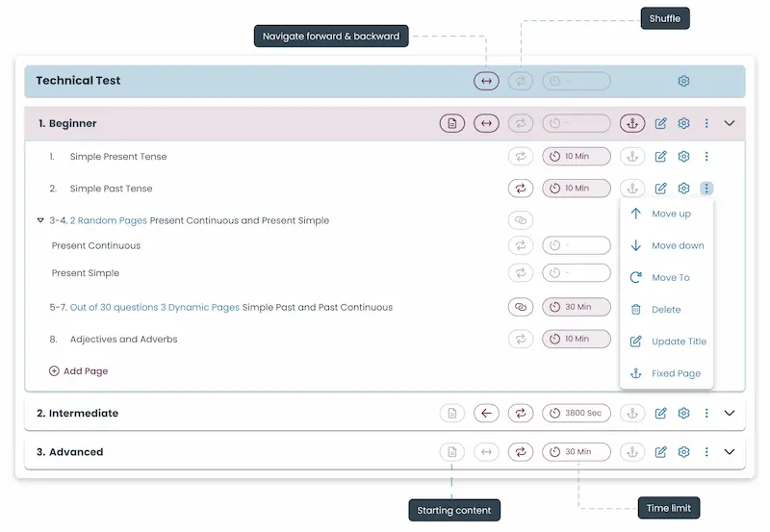Click 3800 Sec timer of Intermediate
770x532 pixels.
pos(577,414)
